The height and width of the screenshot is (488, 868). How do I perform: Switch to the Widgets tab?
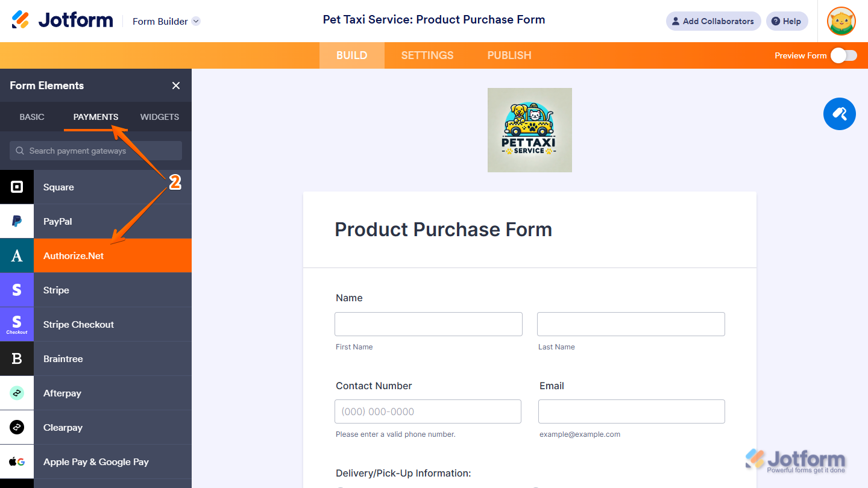pyautogui.click(x=159, y=117)
